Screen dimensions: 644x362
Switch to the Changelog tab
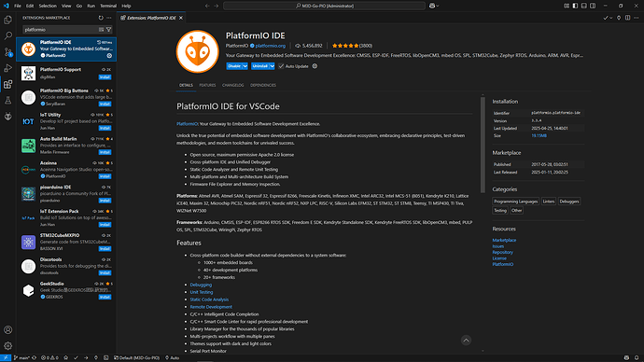pyautogui.click(x=233, y=86)
